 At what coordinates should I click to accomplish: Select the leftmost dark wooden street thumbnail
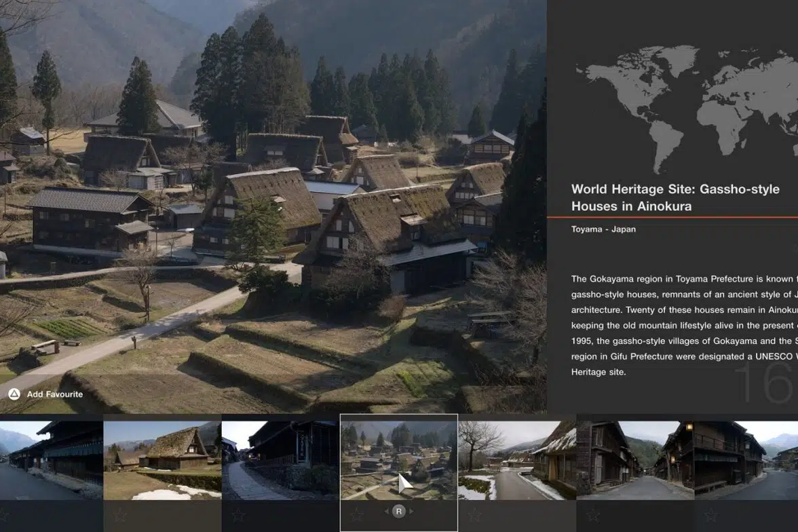pos(51,460)
